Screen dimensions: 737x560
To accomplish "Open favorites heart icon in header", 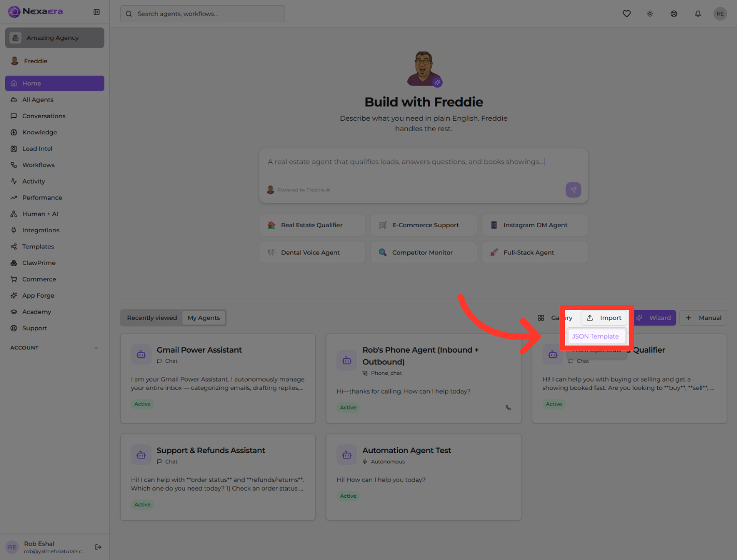I will [627, 14].
